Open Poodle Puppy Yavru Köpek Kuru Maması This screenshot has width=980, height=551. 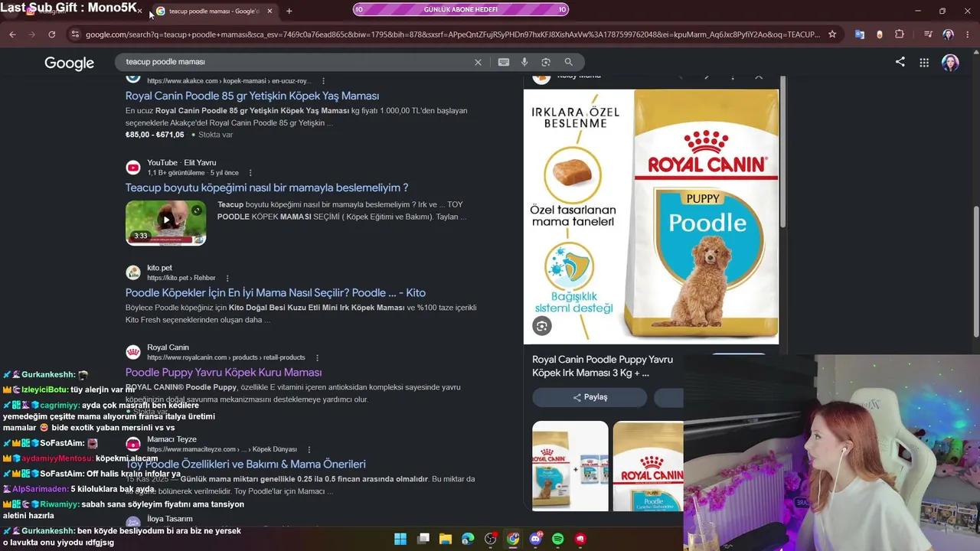[x=224, y=372]
